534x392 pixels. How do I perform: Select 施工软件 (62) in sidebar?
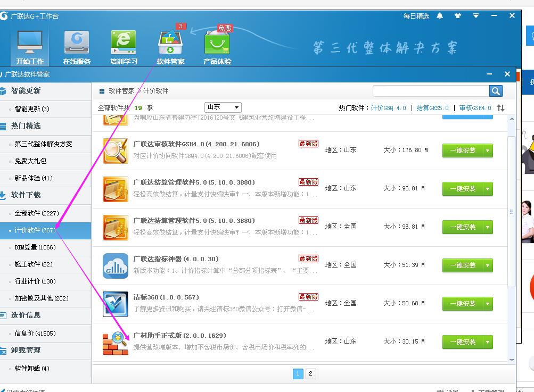(x=45, y=264)
